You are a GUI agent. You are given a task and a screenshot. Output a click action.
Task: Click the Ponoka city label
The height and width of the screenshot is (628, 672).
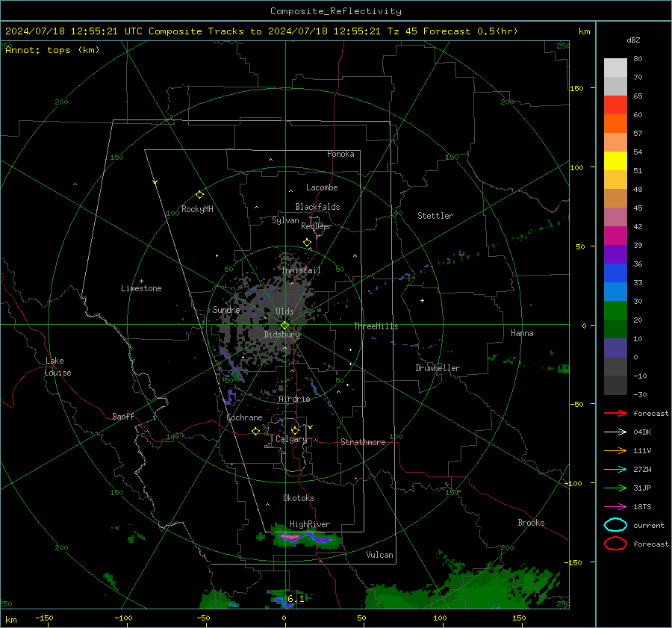(x=340, y=154)
